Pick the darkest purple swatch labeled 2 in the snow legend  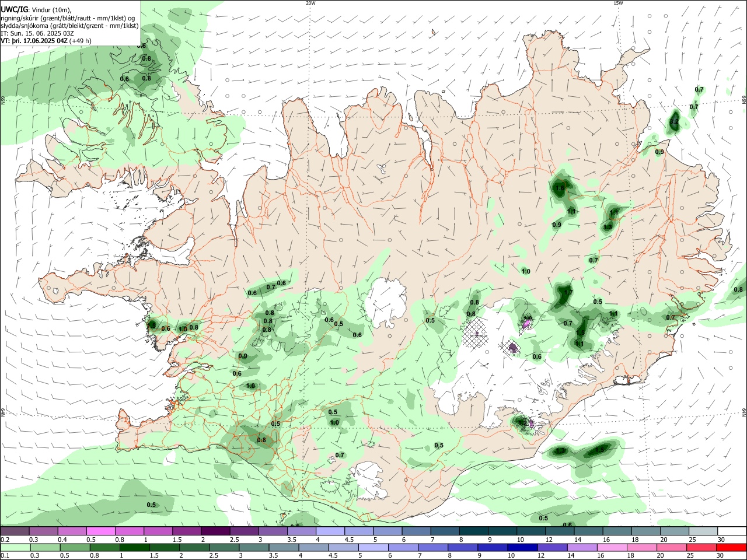click(x=215, y=531)
